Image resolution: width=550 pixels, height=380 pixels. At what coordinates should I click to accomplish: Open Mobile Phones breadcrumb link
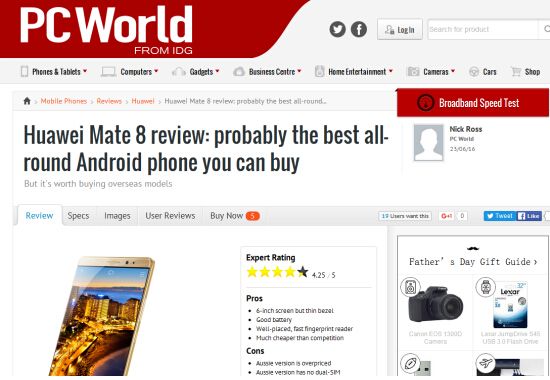tap(63, 101)
